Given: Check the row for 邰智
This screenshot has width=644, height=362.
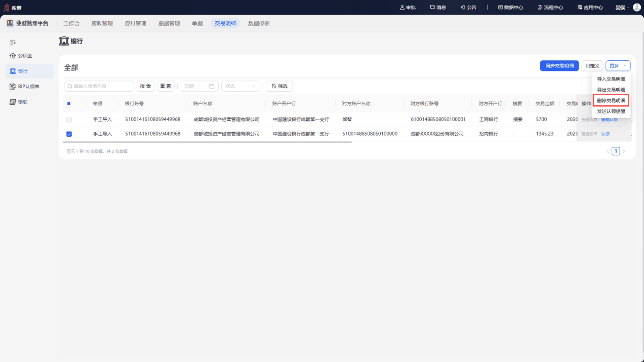Looking at the screenshot, I should 69,119.
